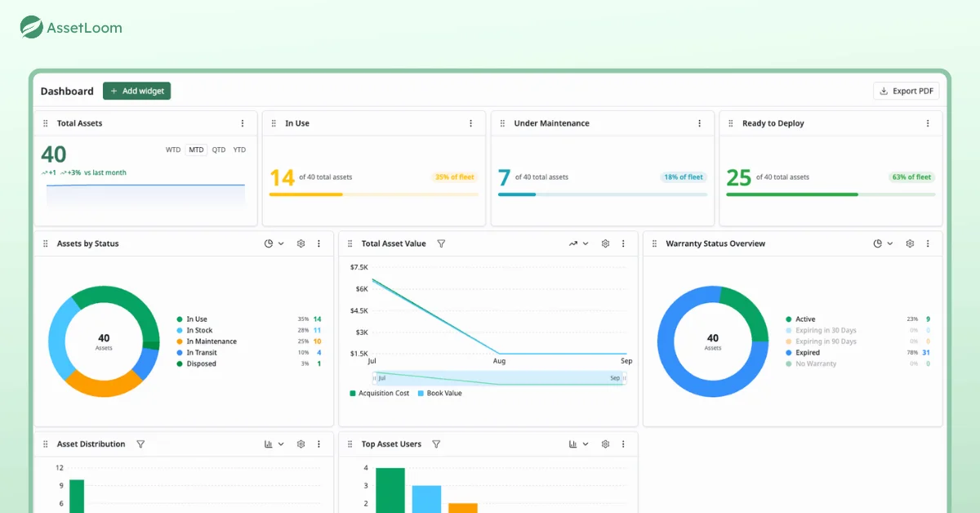This screenshot has width=980, height=513.
Task: Click the tallest Top Asset Users bar
Action: click(390, 490)
